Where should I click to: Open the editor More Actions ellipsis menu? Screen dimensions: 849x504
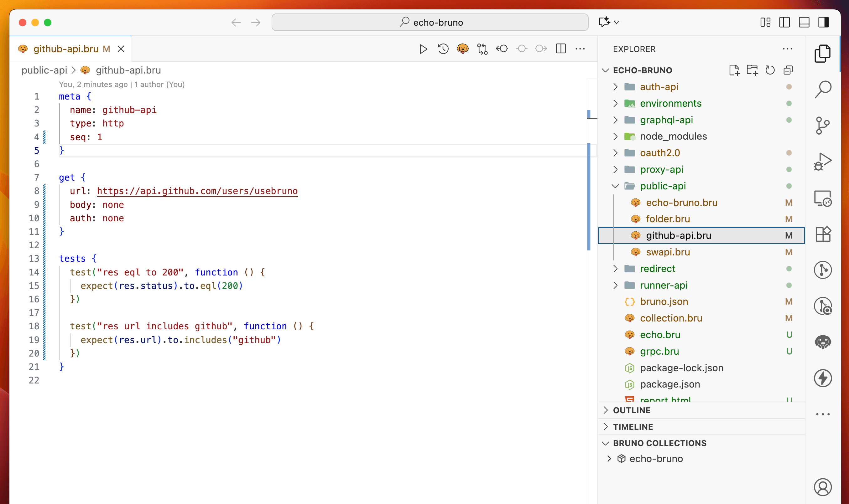coord(580,49)
